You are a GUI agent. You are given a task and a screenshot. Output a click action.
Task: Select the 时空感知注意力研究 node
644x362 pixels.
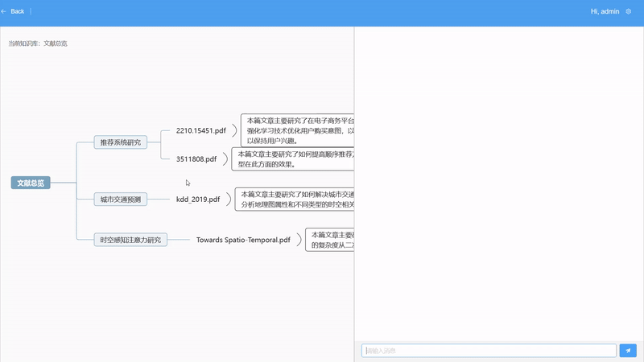130,240
